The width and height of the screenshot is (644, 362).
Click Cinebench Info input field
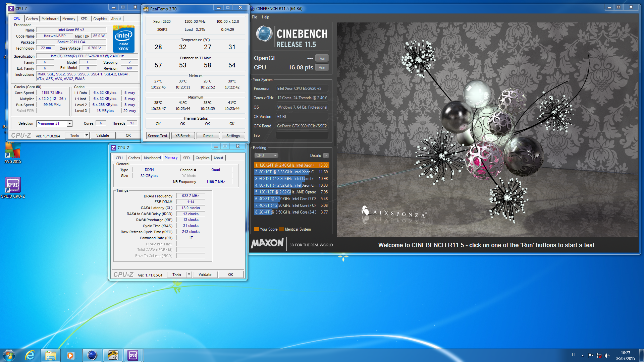(302, 135)
